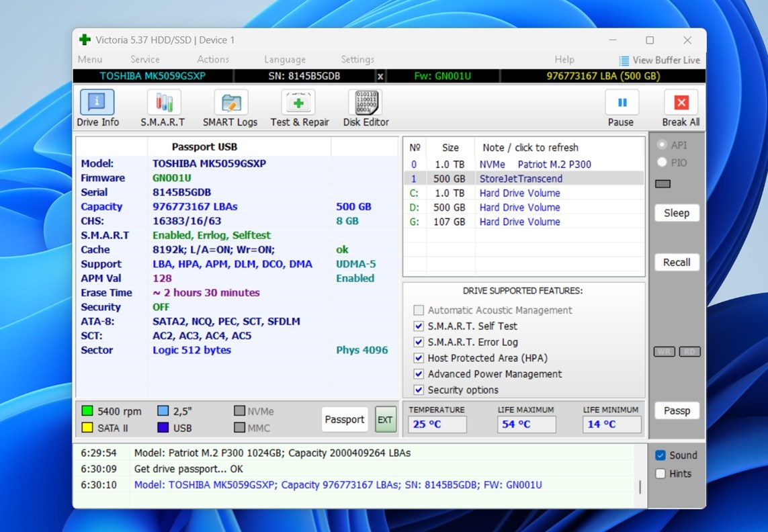768x532 pixels.
Task: Select the PIO radio button
Action: pyautogui.click(x=662, y=162)
